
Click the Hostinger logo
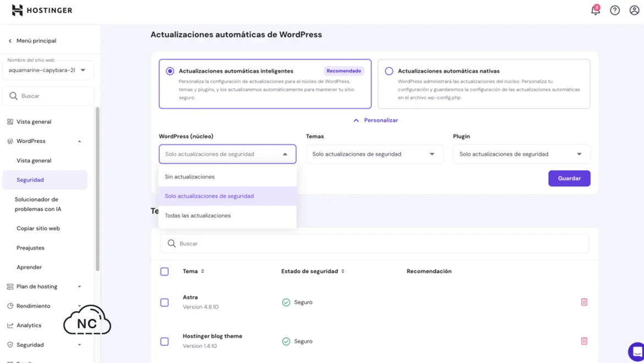42,10
